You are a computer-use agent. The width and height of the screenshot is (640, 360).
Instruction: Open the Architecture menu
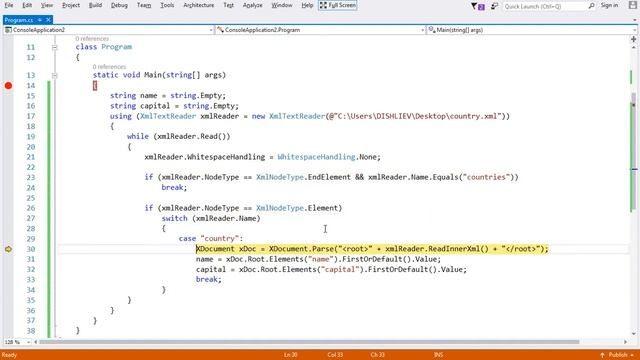coord(199,5)
